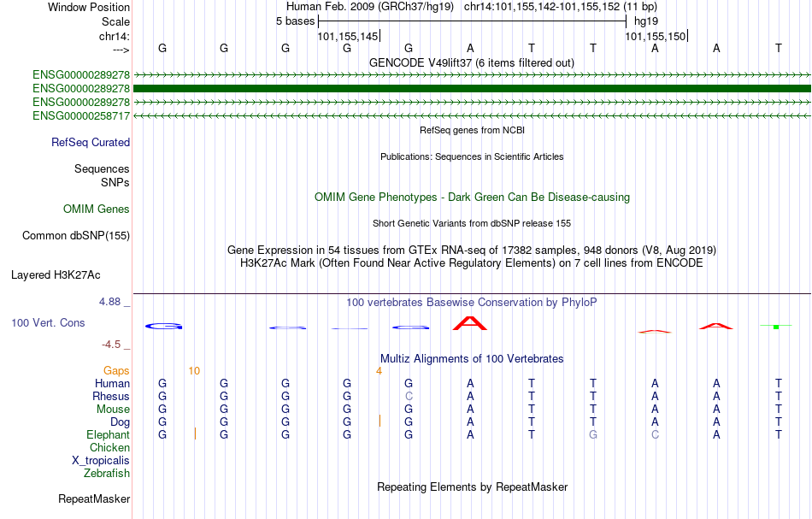Click Publications: Sequences in Scientific Articles title
The image size is (812, 519).
tap(472, 156)
